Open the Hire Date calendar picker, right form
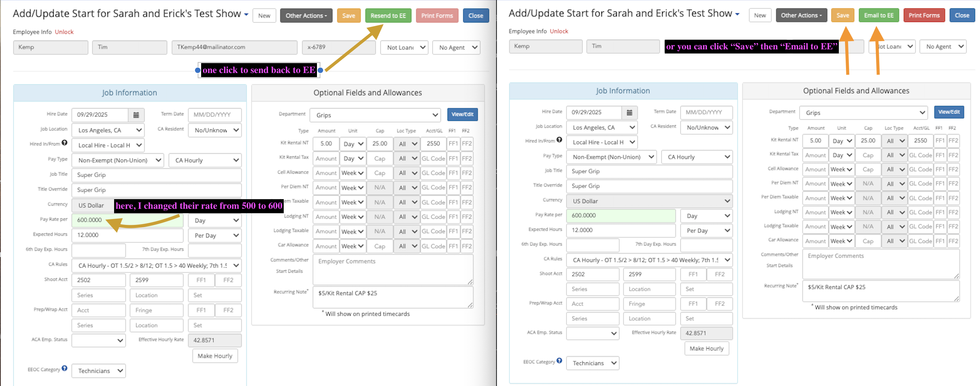This screenshot has height=386, width=980. pos(629,113)
